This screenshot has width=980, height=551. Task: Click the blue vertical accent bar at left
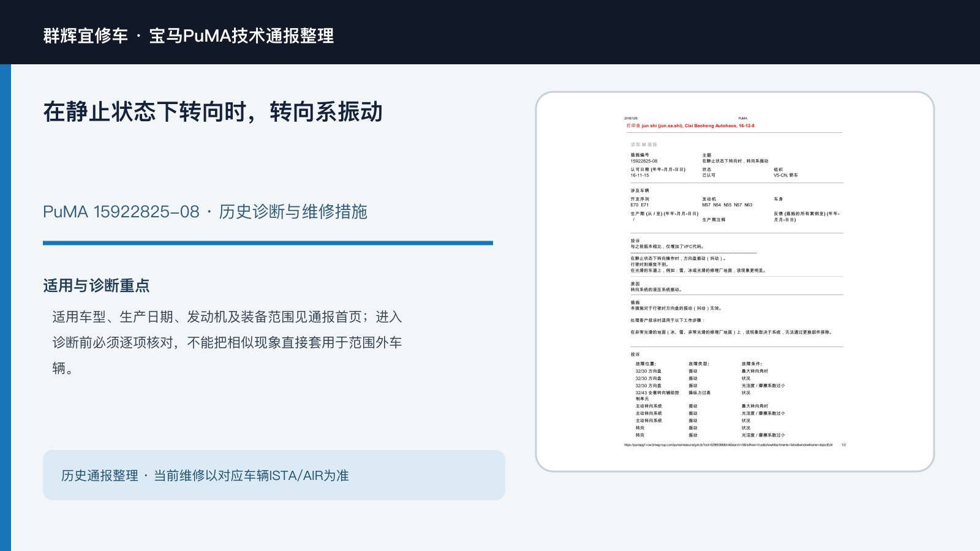click(x=6, y=307)
